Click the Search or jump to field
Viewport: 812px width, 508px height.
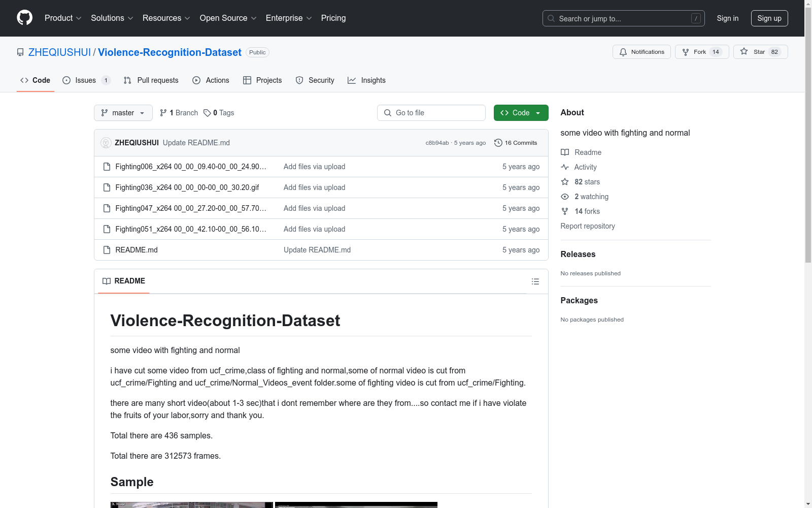pyautogui.click(x=624, y=18)
